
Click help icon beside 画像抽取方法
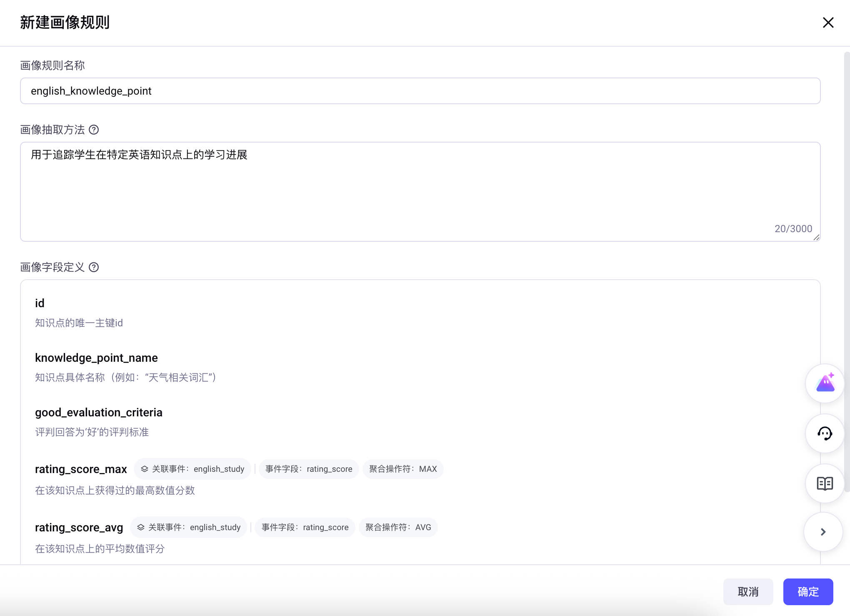click(x=94, y=130)
